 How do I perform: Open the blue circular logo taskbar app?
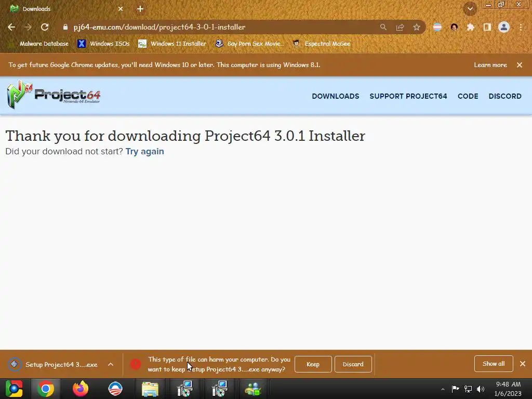click(115, 389)
